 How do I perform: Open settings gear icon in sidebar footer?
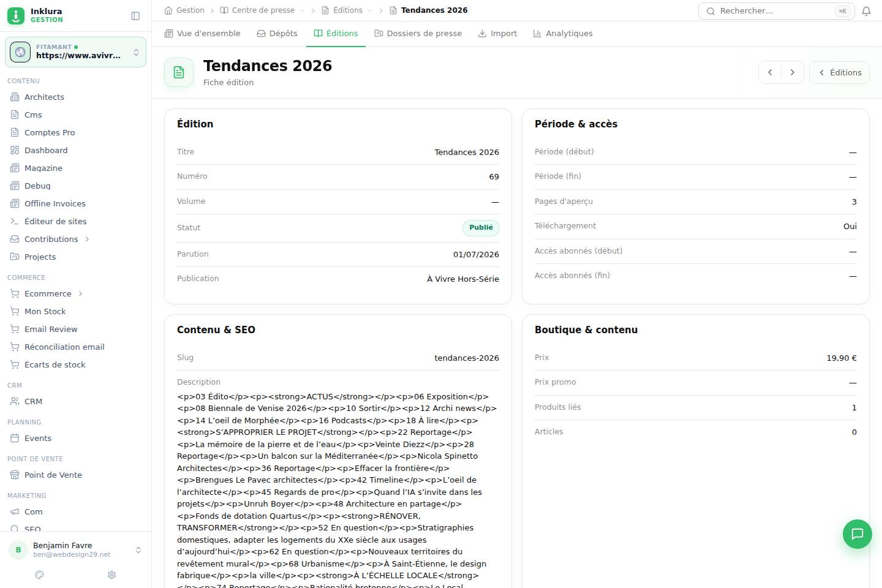111,575
